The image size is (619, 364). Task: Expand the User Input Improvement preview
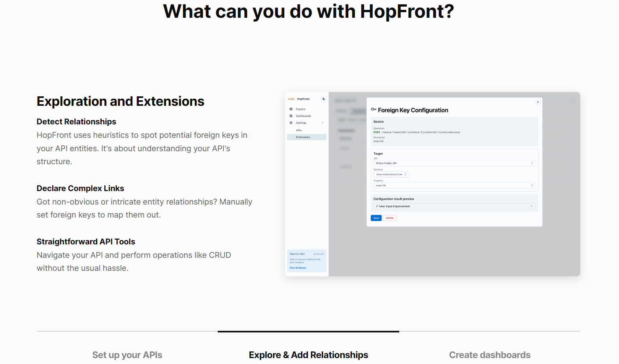(x=454, y=206)
